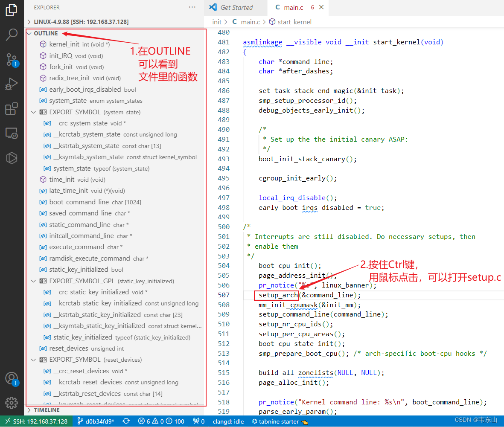Open the errors and warnings status counter
The height and width of the screenshot is (427, 504).
[161, 421]
